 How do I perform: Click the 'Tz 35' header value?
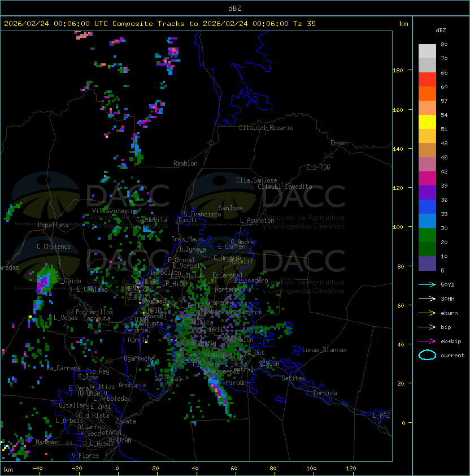pos(304,24)
